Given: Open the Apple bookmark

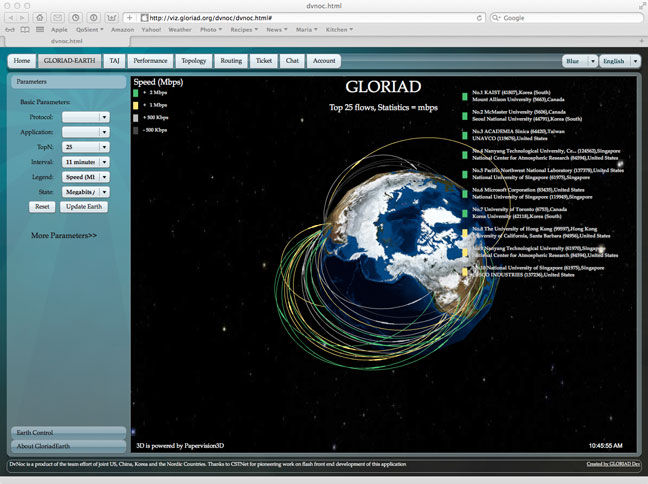Looking at the screenshot, I should pyautogui.click(x=59, y=30).
